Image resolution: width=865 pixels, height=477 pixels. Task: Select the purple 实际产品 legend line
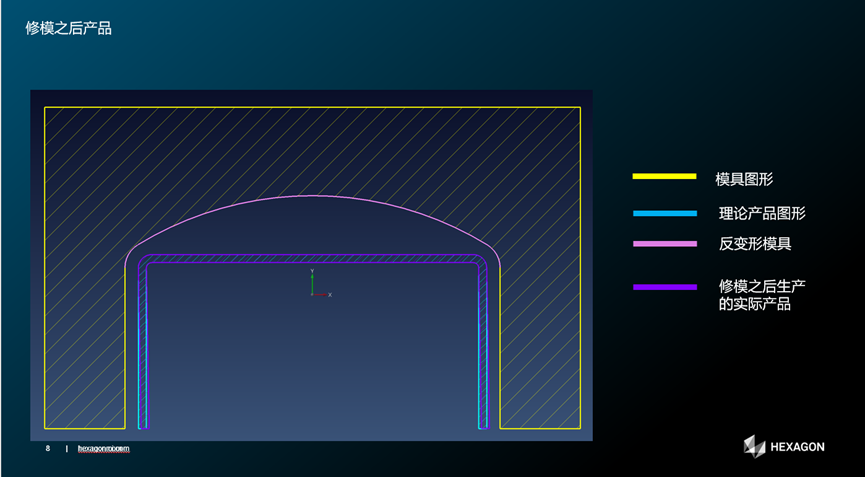tap(664, 287)
